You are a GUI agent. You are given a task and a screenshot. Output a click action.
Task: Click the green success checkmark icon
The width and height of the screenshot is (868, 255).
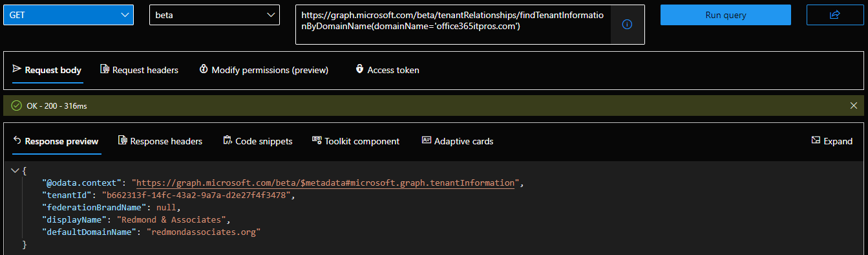coord(16,105)
